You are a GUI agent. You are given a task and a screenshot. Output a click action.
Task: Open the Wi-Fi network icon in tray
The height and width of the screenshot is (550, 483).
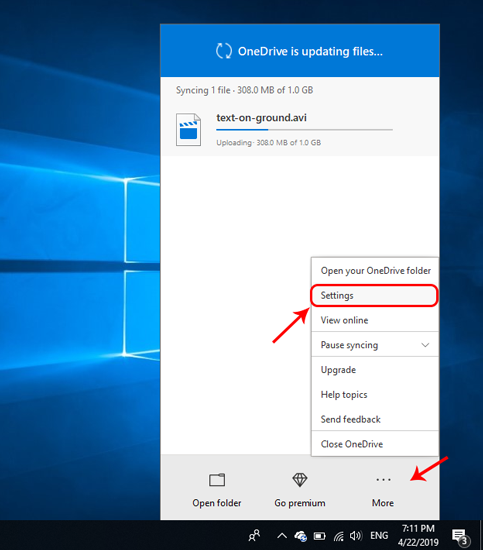338,536
